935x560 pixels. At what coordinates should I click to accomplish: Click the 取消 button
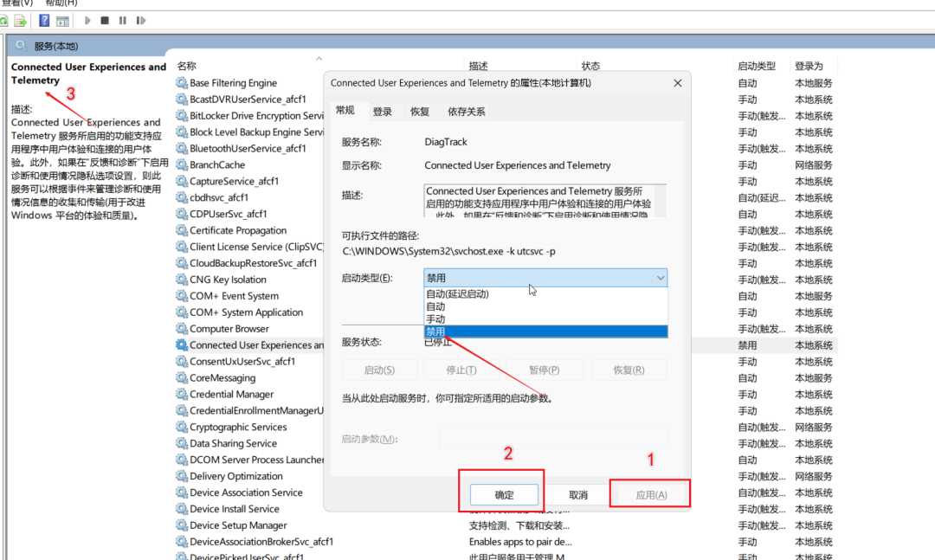tap(578, 495)
